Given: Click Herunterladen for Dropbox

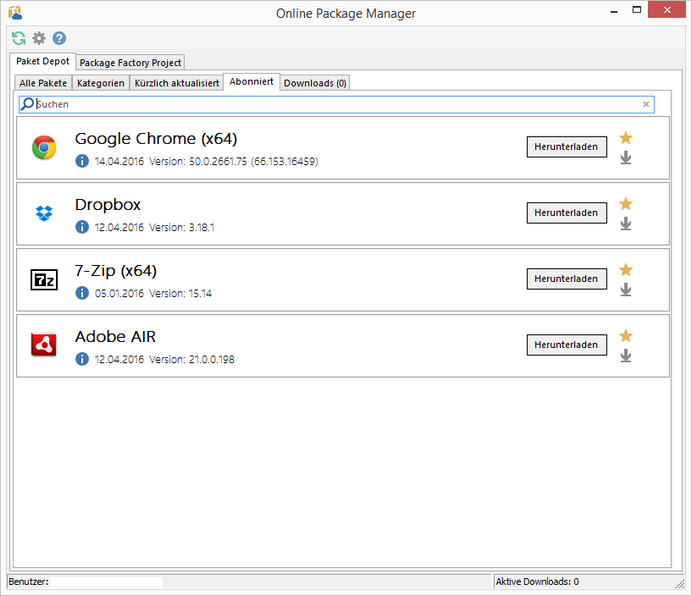Looking at the screenshot, I should (x=566, y=213).
